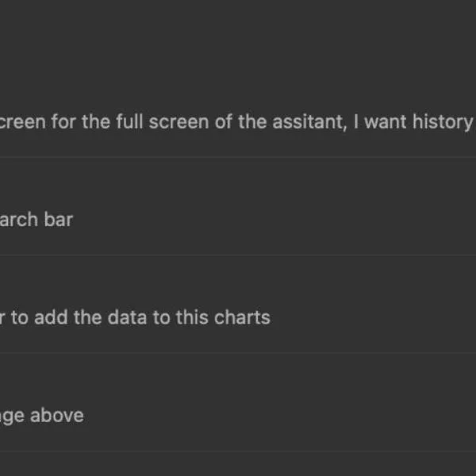
Task: Open the "add the data to this charts" entry
Action: click(x=135, y=317)
